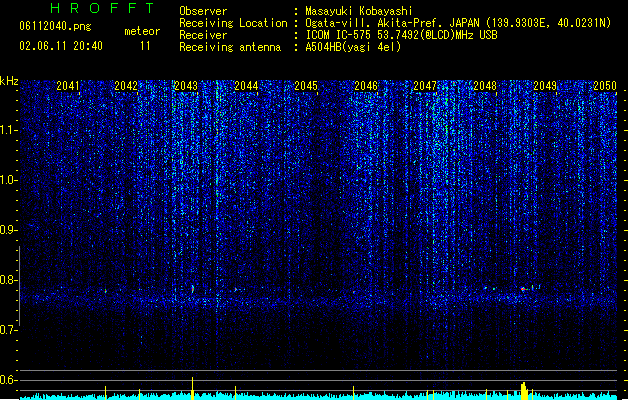Select antenna value A504HB(yagi 4el)
The width and height of the screenshot is (629, 400).
[x=353, y=47]
